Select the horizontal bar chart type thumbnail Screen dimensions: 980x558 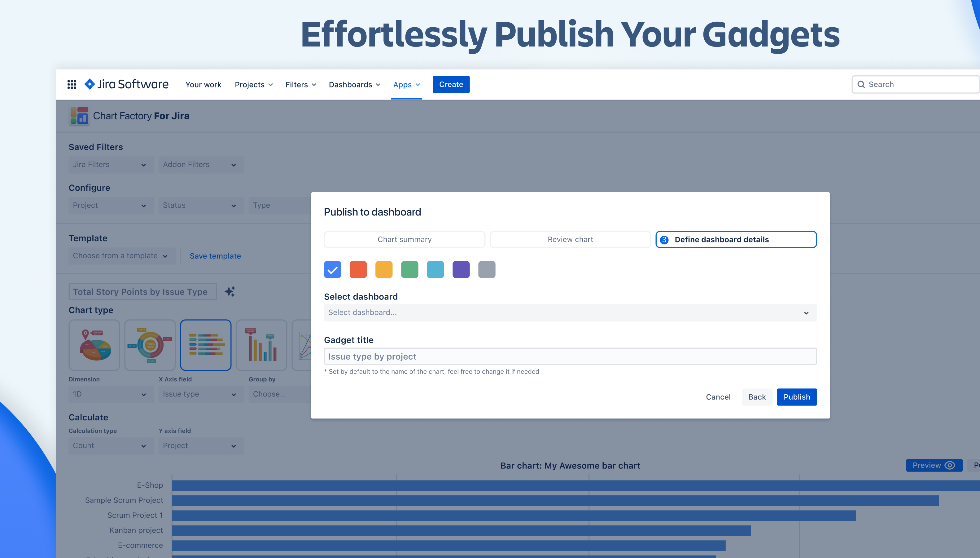(x=206, y=345)
